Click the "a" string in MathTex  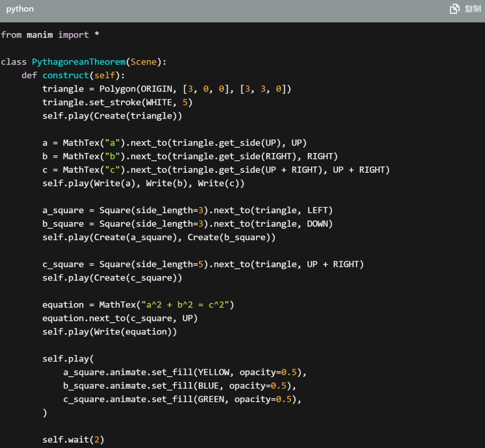click(x=112, y=143)
